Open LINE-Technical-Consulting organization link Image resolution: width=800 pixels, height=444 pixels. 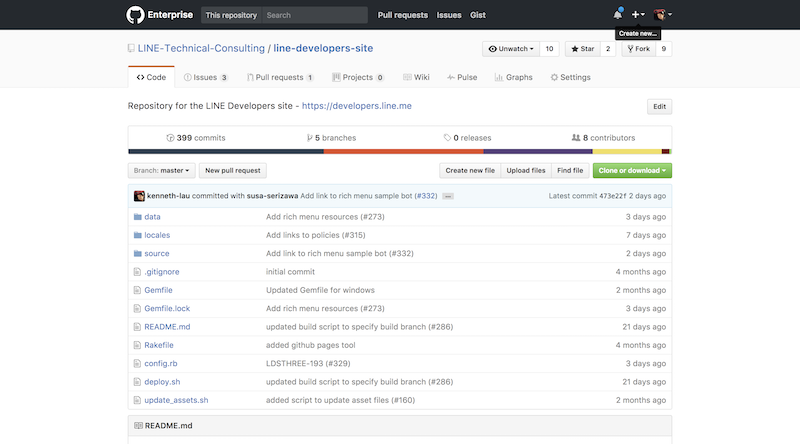click(201, 48)
